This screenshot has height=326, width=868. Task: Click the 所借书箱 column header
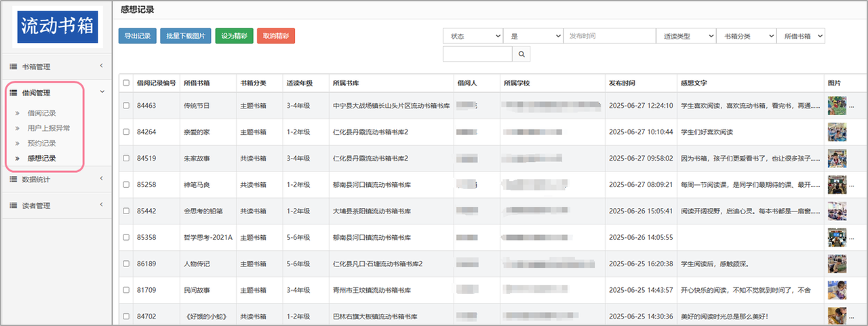pos(197,83)
